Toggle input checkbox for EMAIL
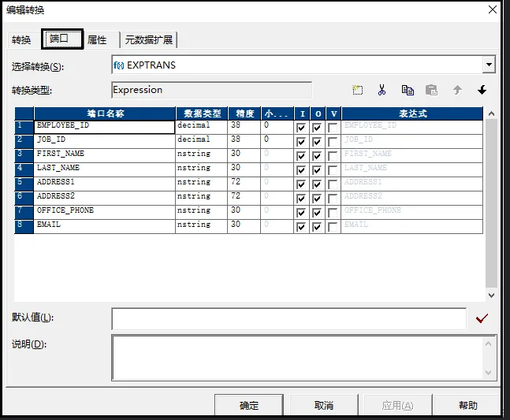The image size is (510, 420). 301,227
